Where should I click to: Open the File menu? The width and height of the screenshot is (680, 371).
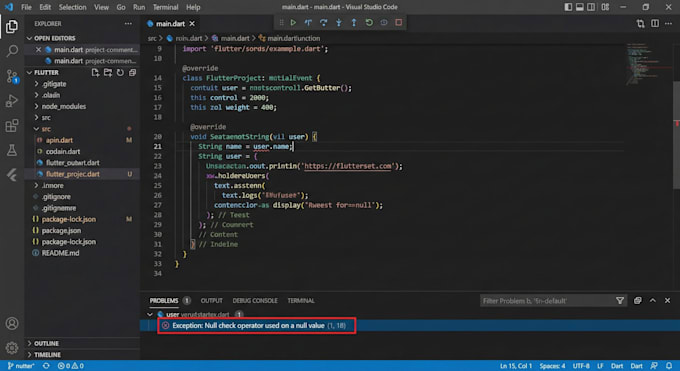(x=26, y=7)
